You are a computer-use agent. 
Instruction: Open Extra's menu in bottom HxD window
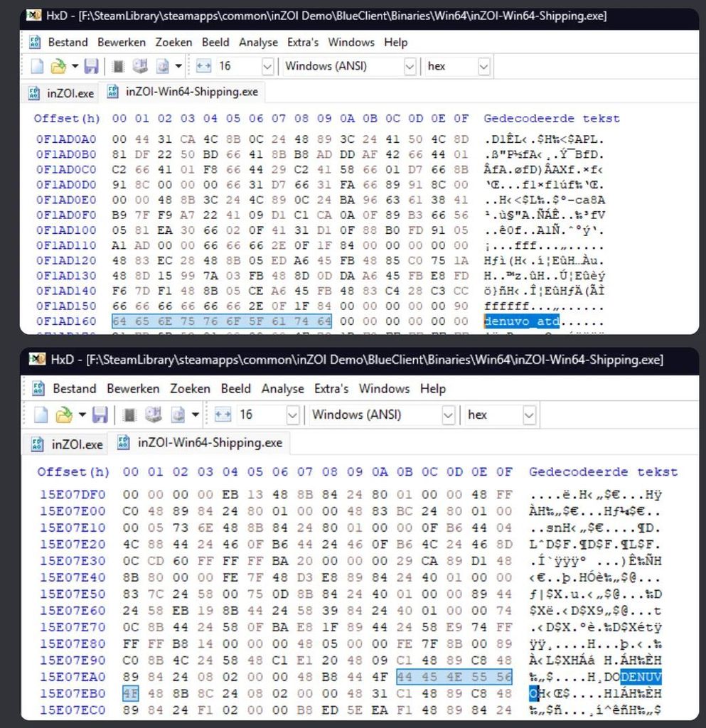[x=331, y=389]
